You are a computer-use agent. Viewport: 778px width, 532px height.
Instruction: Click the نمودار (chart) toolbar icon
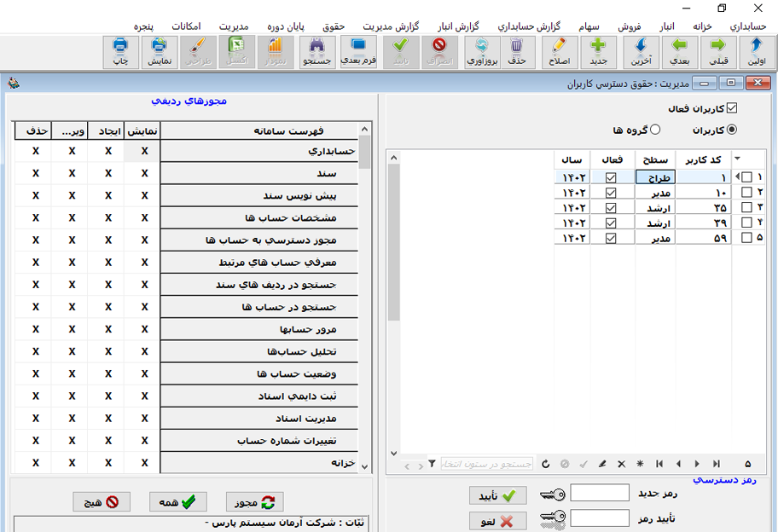coord(275,51)
